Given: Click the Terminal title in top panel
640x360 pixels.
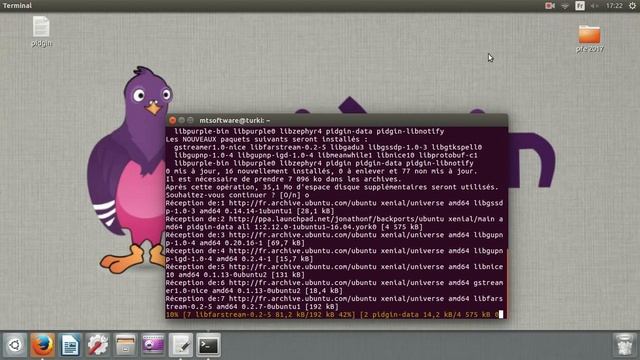Looking at the screenshot, I should click(17, 5).
